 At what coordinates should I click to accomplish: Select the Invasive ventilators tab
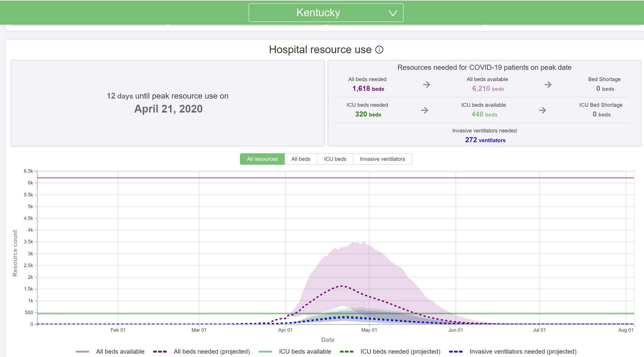(x=382, y=159)
